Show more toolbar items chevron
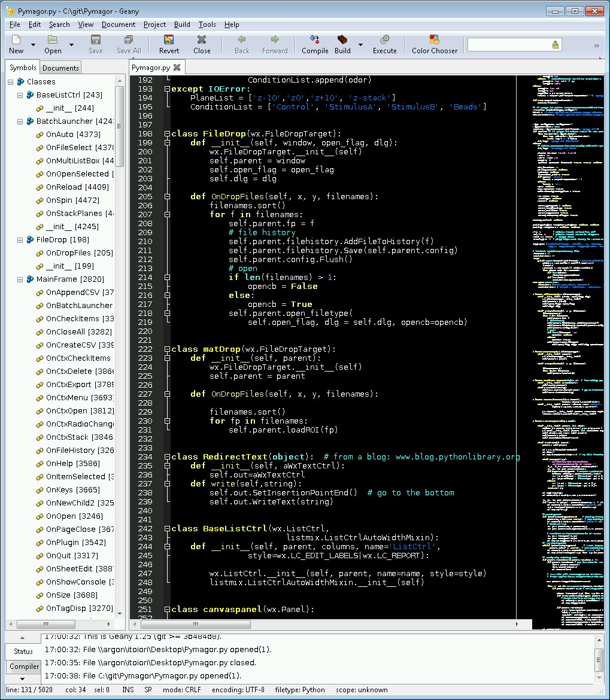Image resolution: width=610 pixels, height=700 pixels. (x=596, y=45)
